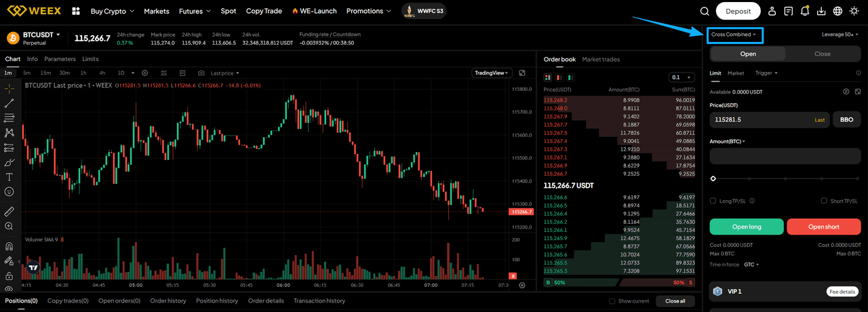Click the green Open long button
This screenshot has width=868, height=312.
pyautogui.click(x=747, y=227)
